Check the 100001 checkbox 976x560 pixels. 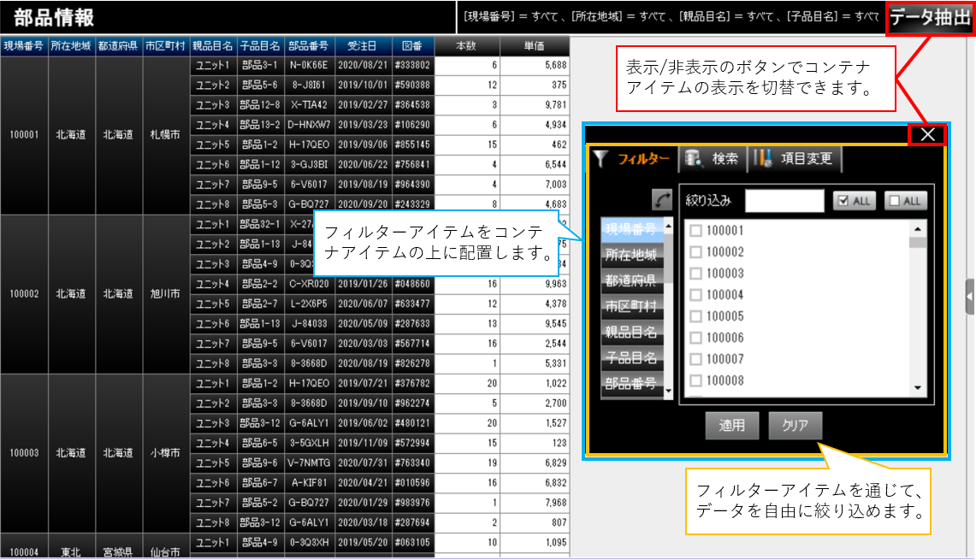click(696, 231)
